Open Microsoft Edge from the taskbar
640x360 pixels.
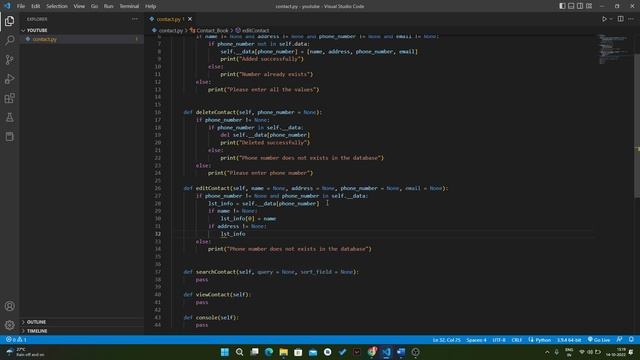[x=269, y=352]
